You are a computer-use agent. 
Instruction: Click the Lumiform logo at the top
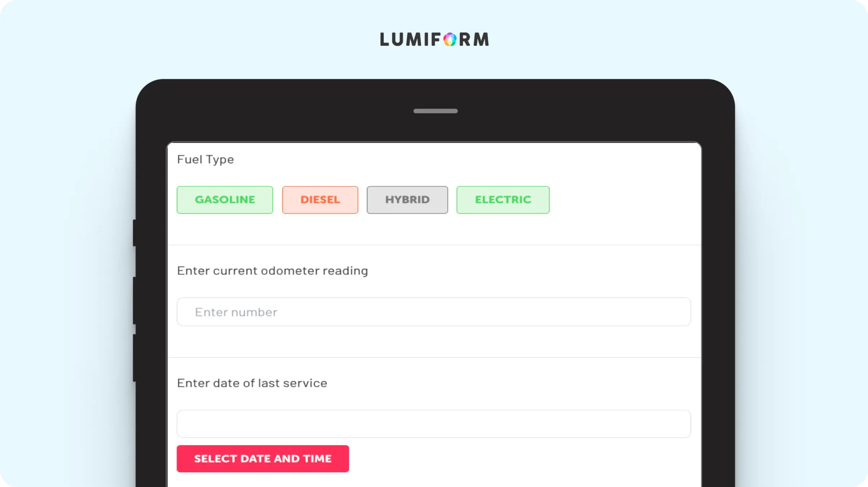[x=434, y=39]
